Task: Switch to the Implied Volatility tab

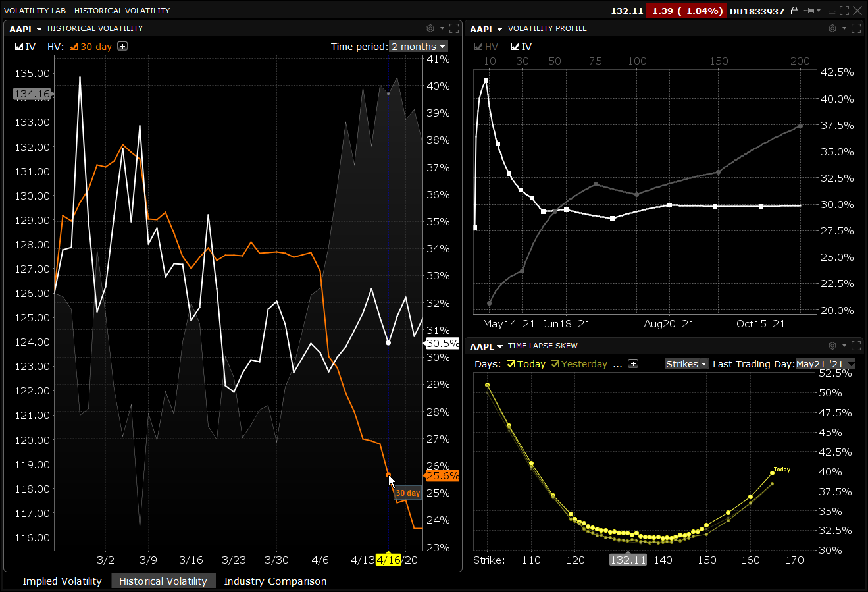Action: (63, 581)
